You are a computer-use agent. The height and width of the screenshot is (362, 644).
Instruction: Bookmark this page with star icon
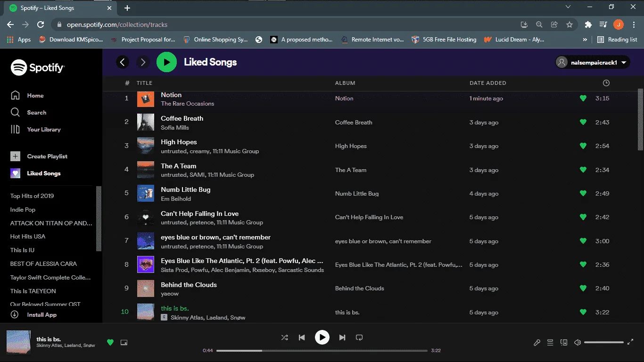[x=570, y=25]
